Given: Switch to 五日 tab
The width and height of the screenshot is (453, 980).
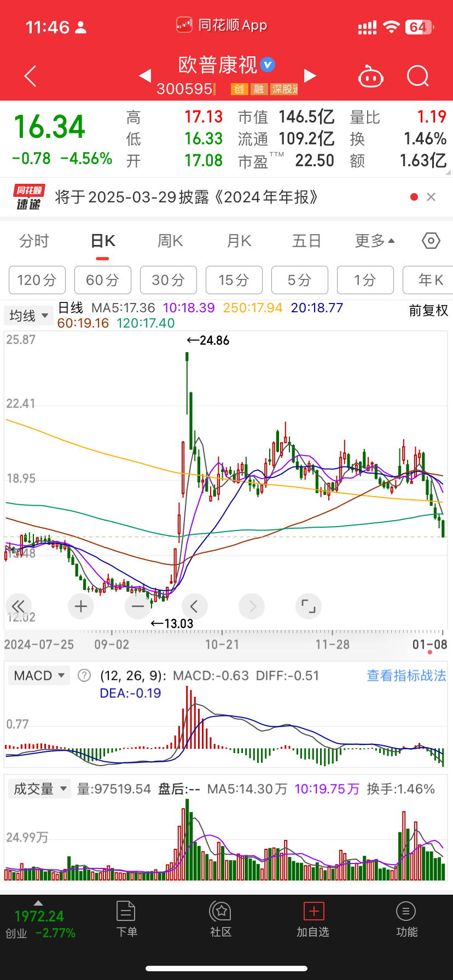Looking at the screenshot, I should click(306, 241).
